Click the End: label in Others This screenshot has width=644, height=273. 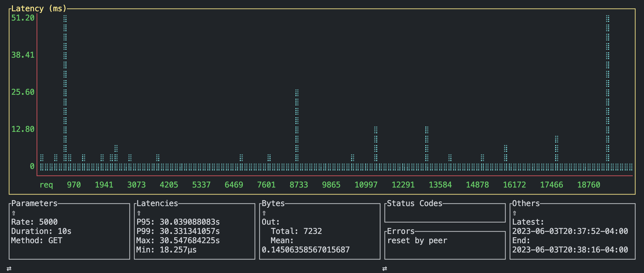pyautogui.click(x=521, y=241)
